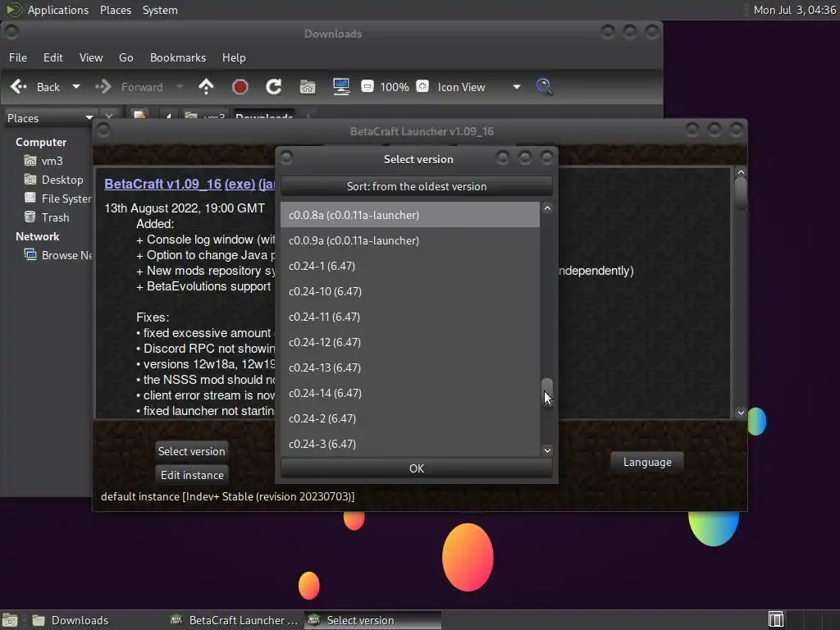The height and width of the screenshot is (630, 840).
Task: Click the changelog scroll down arrow
Action: coord(741,413)
